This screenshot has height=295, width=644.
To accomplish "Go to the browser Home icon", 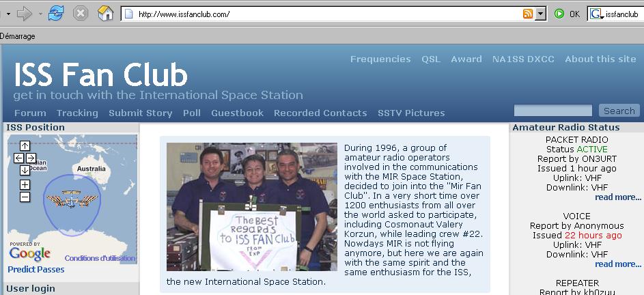I will [x=105, y=13].
